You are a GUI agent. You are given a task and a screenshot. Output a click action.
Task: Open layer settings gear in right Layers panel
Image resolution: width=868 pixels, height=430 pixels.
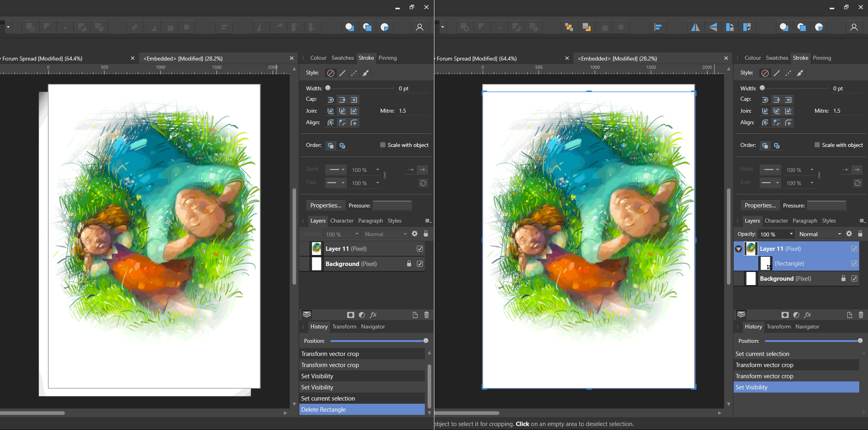click(849, 234)
